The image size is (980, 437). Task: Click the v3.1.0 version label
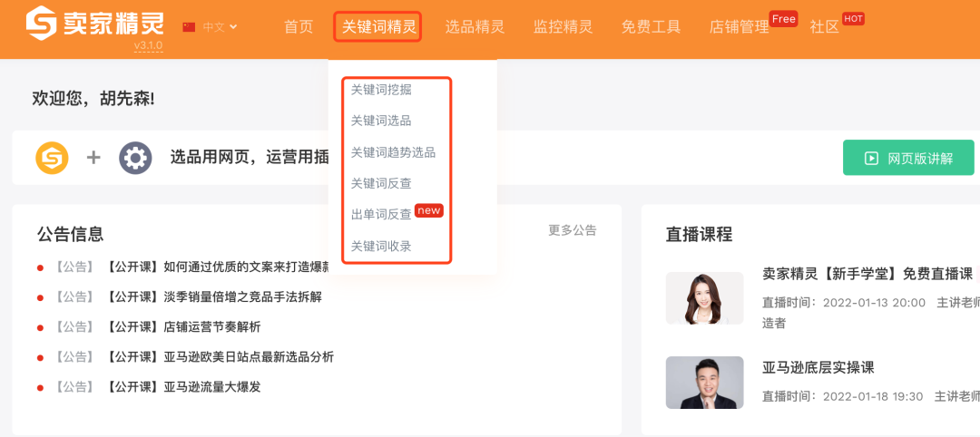coord(148,46)
